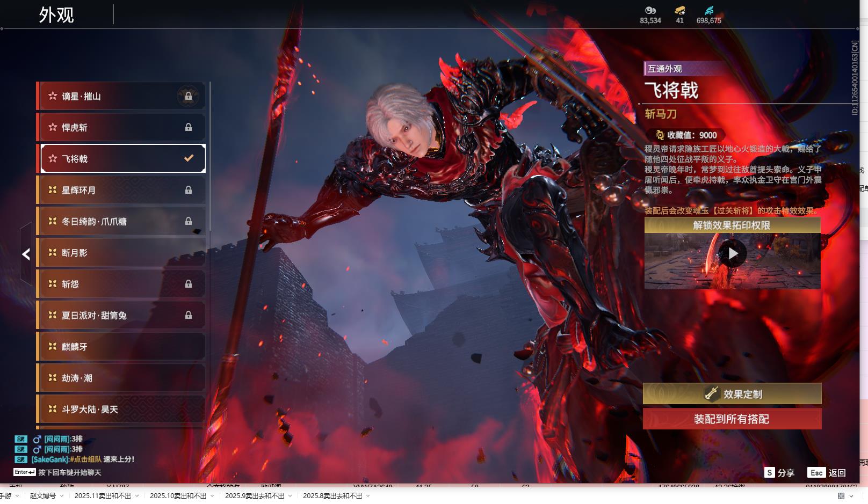Click the teal conch shell currency icon
This screenshot has width=868, height=504.
click(x=708, y=10)
